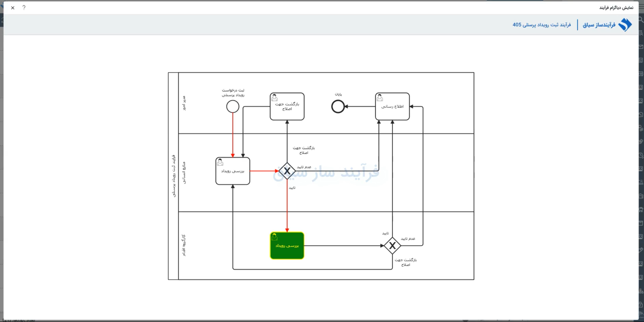
Task: Click عدم تایید label beside کارگروه اقدام gateway
Action: pos(408,239)
